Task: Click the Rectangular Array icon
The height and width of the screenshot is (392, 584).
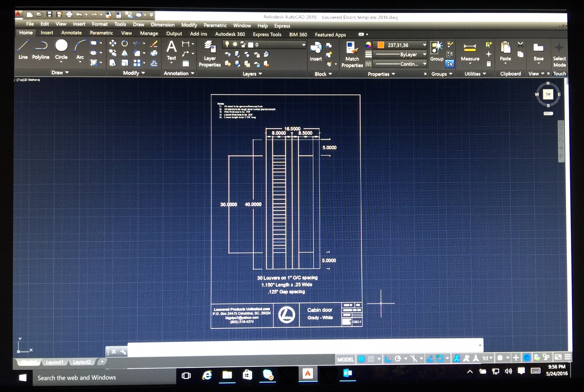Action: coord(137,63)
